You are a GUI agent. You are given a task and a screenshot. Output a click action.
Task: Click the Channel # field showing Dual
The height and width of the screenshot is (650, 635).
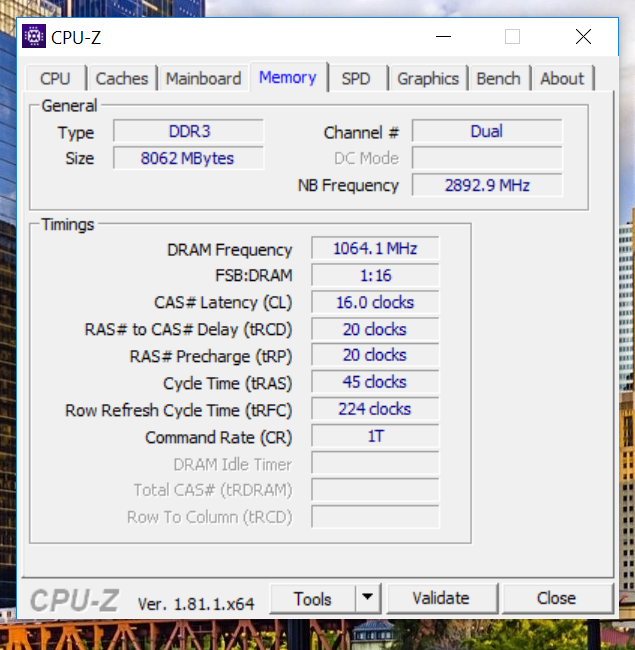point(487,131)
